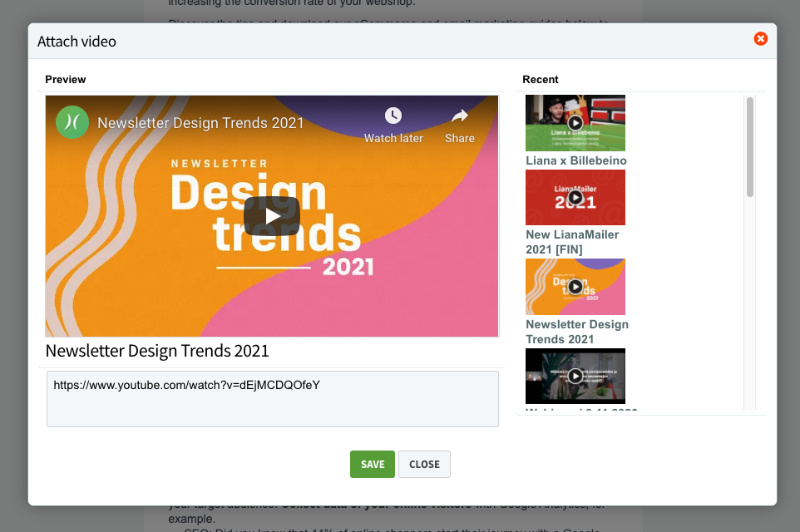The height and width of the screenshot is (532, 800).
Task: Click the Share arrow icon on video
Action: click(460, 116)
